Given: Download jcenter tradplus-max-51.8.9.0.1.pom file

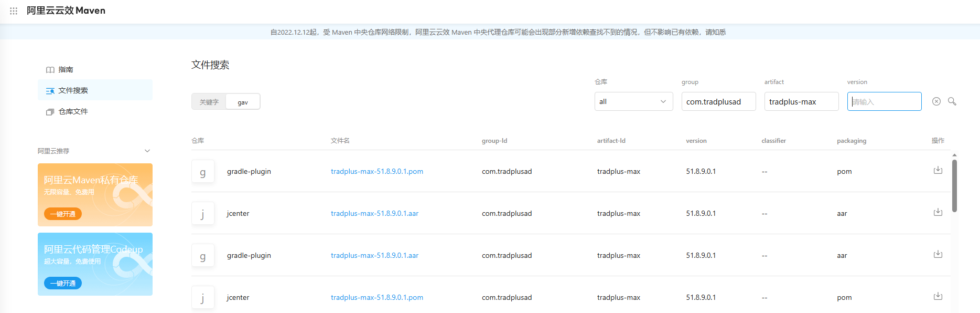Looking at the screenshot, I should pos(938,296).
